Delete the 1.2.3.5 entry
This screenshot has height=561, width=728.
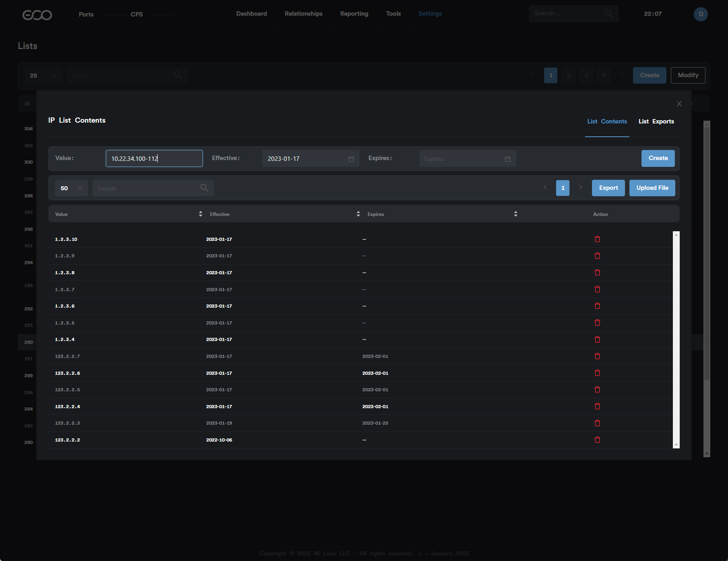click(x=597, y=323)
